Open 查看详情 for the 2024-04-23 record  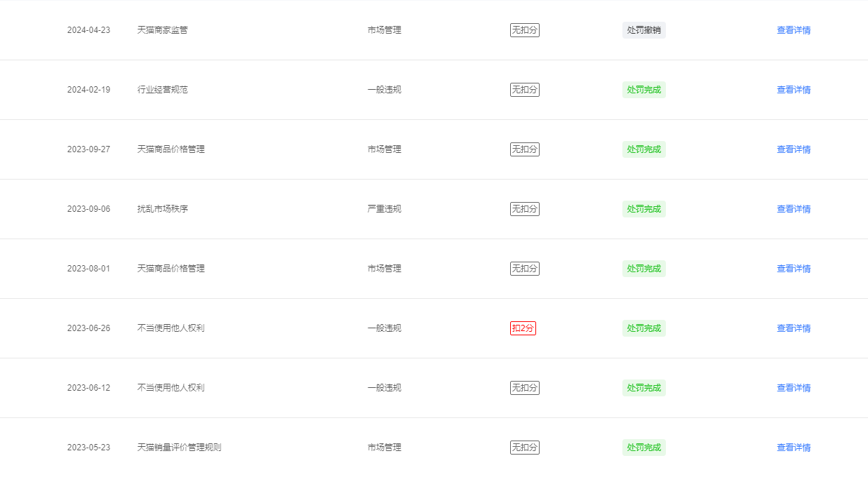794,30
